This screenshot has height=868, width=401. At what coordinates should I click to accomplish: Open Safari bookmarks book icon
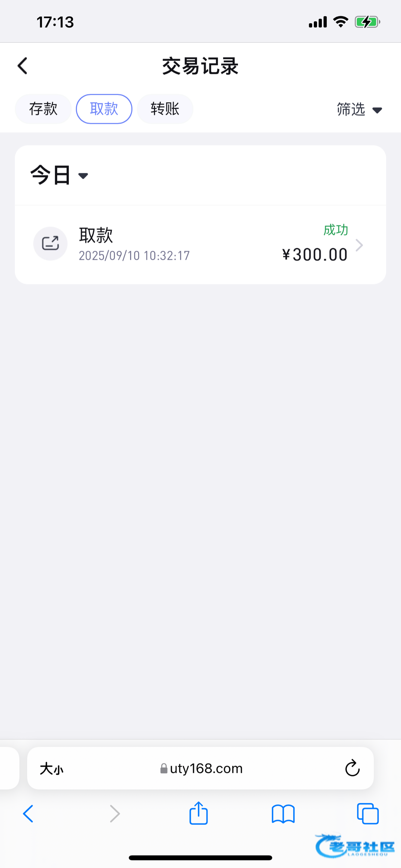click(x=283, y=814)
